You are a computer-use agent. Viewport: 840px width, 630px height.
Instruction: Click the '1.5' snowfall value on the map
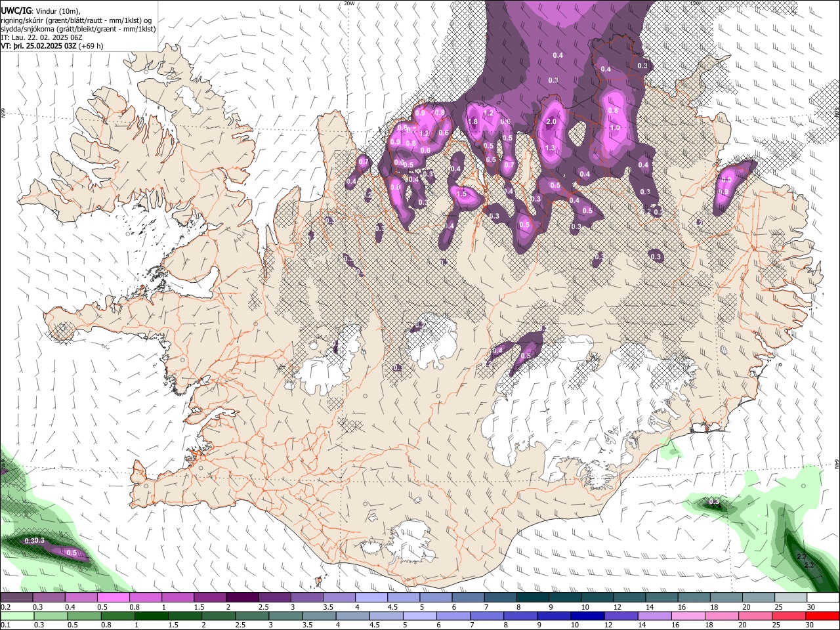[x=461, y=194]
